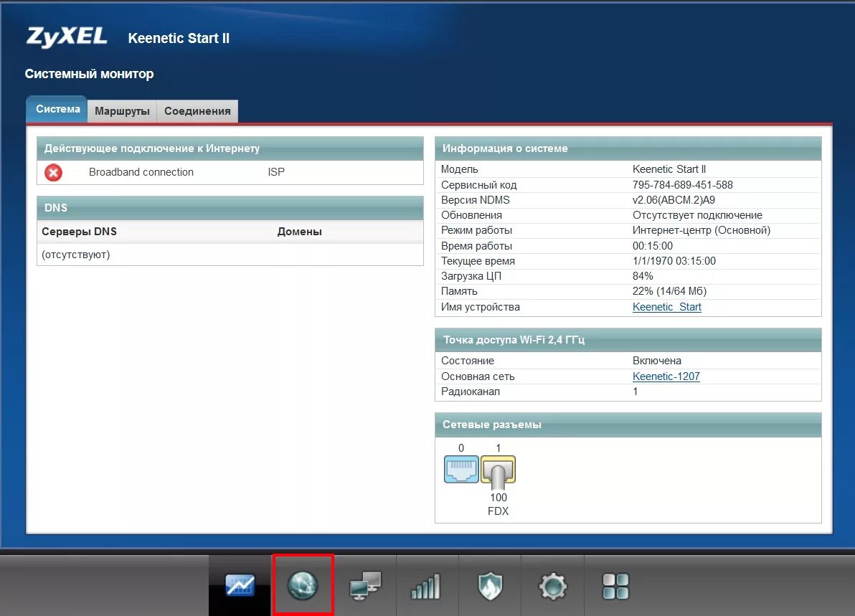Click the Радиоканал label
Image resolution: width=855 pixels, height=616 pixels.
(470, 392)
